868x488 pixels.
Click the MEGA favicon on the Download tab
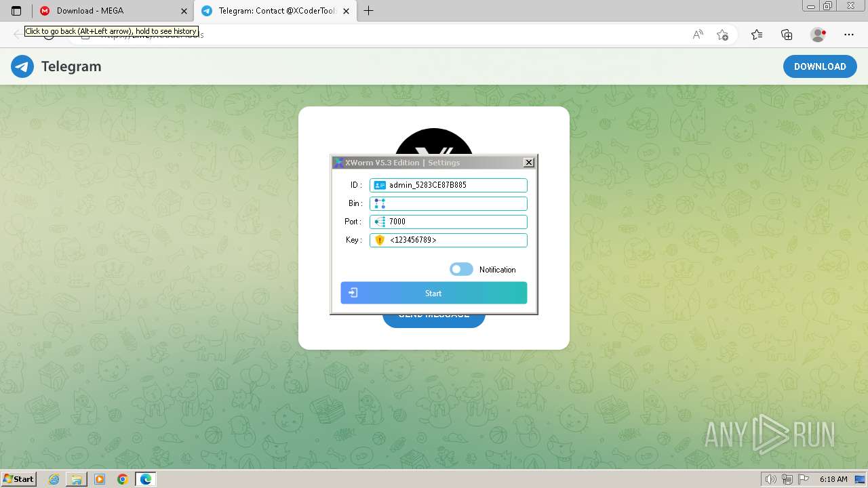tap(45, 11)
